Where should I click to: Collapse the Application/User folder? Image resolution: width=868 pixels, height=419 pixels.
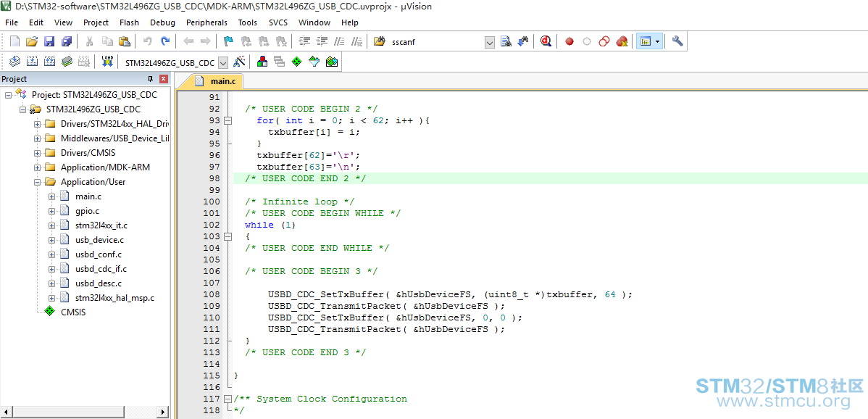(x=37, y=181)
